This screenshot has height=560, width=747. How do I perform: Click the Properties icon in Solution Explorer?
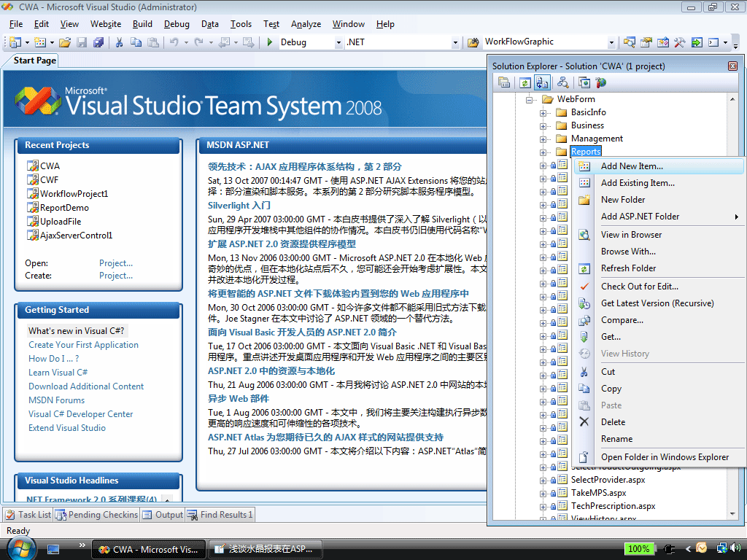504,82
